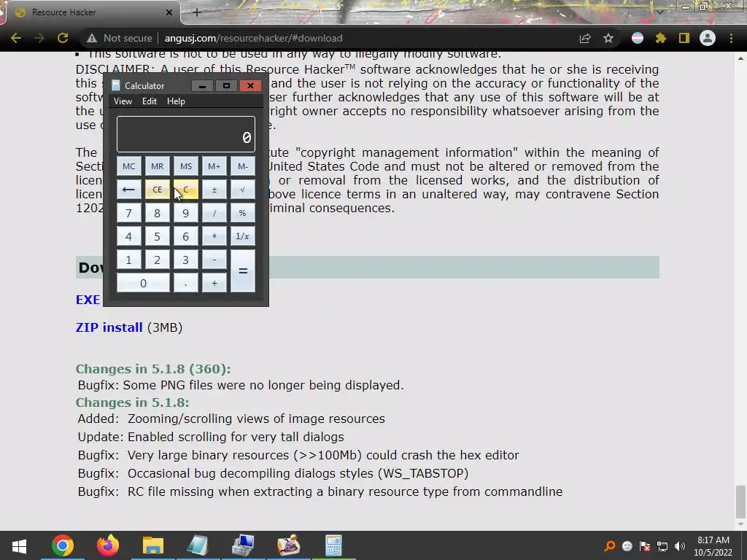
Task: Maximize the Calculator window
Action: (226, 86)
